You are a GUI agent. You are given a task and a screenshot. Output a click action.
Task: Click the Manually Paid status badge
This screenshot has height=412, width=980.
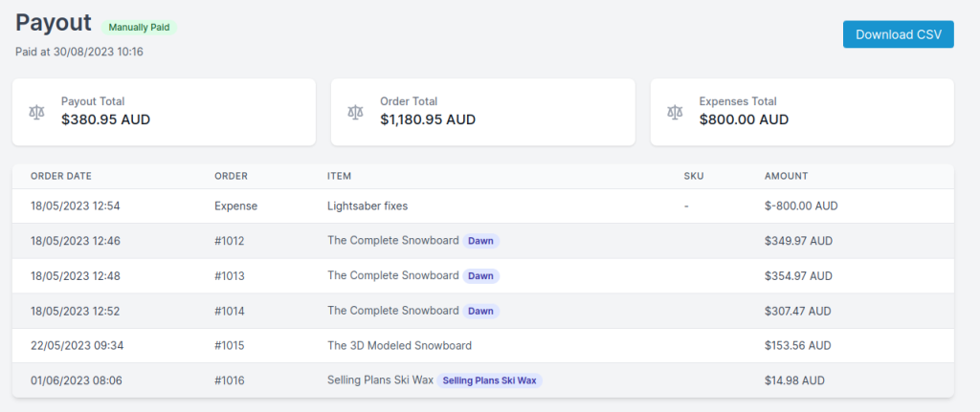140,28
